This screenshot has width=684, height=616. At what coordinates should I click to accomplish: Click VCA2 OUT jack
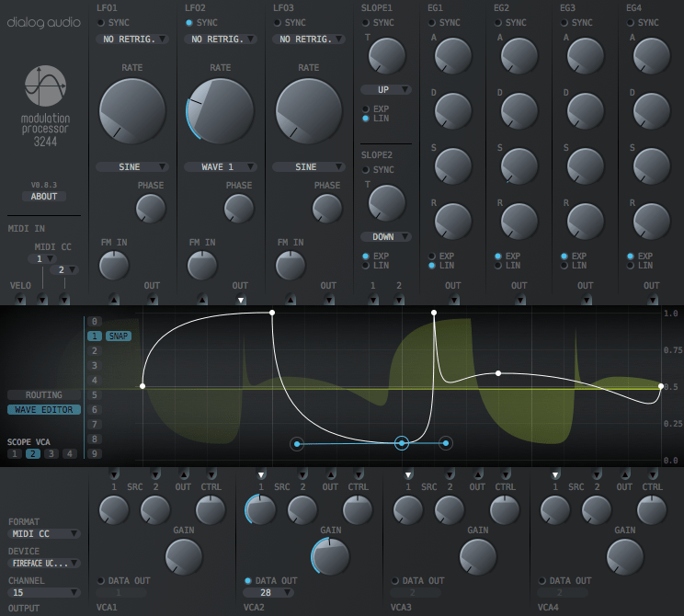tap(331, 473)
